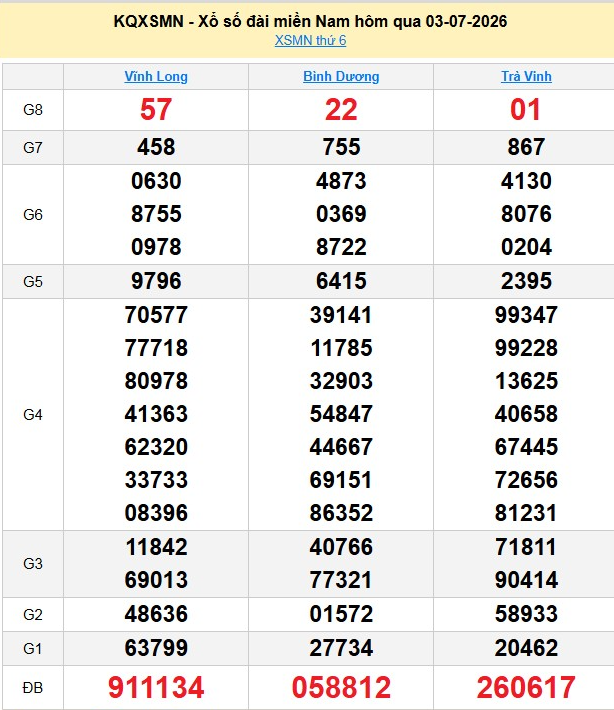Select G4 number 44667
Image resolution: width=614 pixels, height=710 pixels.
pos(341,447)
